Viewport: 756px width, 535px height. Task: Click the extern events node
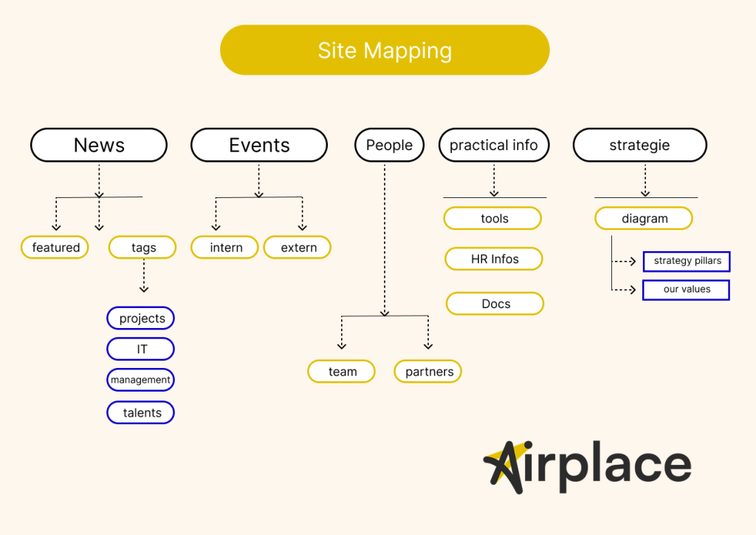click(x=298, y=248)
